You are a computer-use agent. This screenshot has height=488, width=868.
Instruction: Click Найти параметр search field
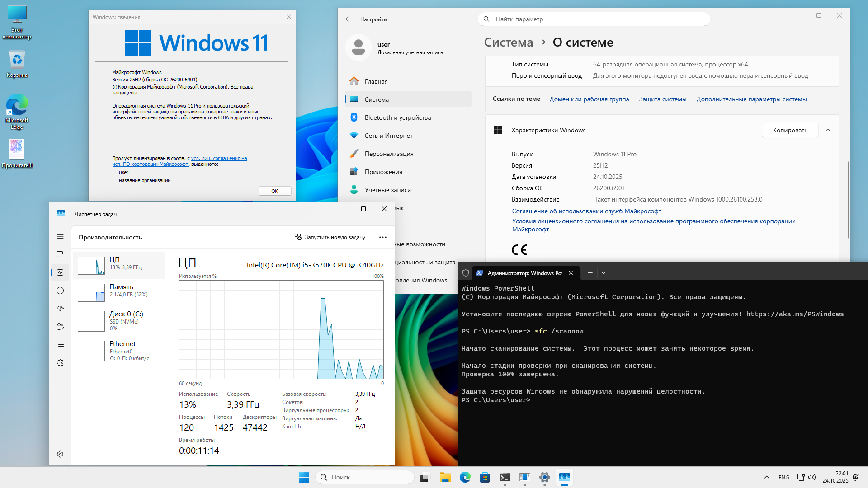(x=594, y=19)
